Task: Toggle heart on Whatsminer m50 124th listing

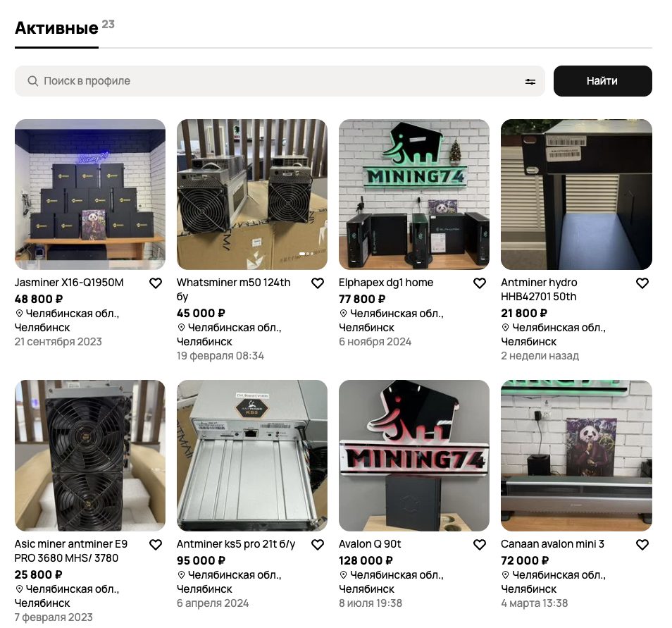Action: pos(318,283)
